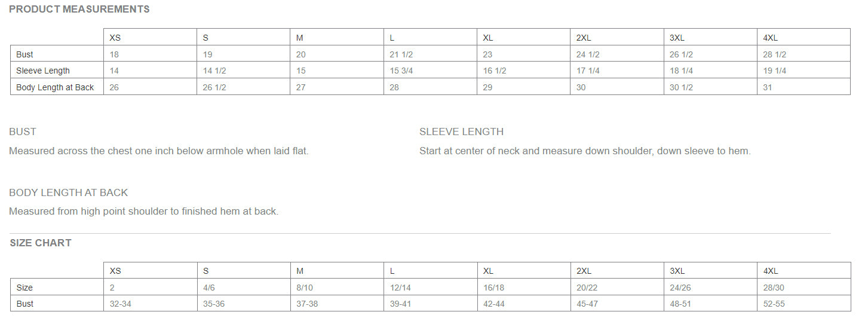The height and width of the screenshot is (327, 868).
Task: Click the PRODUCT MEASUREMENTS heading
Action: point(79,9)
